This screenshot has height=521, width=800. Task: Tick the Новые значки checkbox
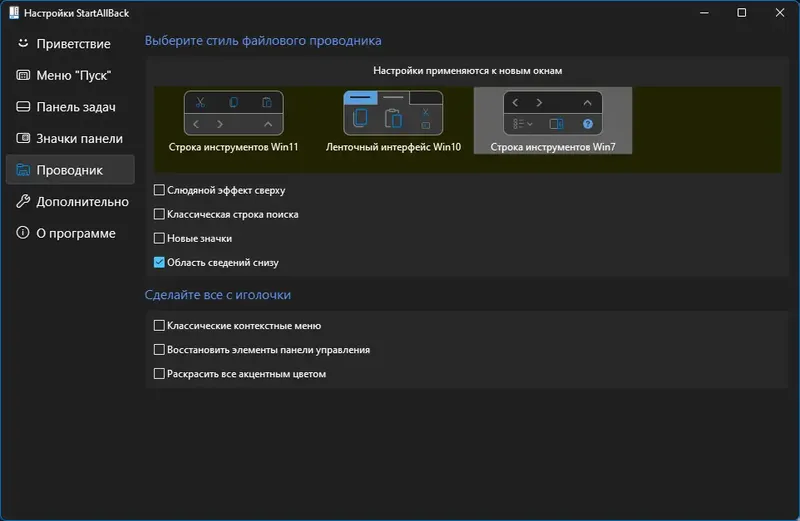[x=159, y=238]
